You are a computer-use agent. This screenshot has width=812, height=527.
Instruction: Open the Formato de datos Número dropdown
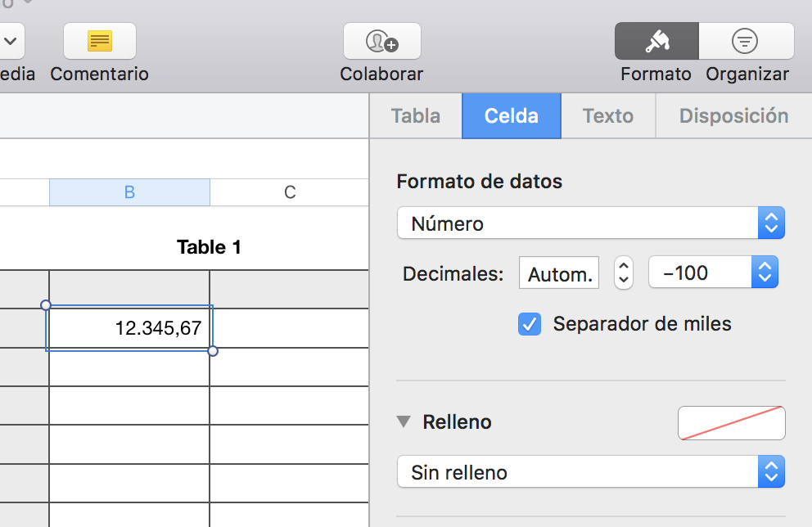click(590, 223)
